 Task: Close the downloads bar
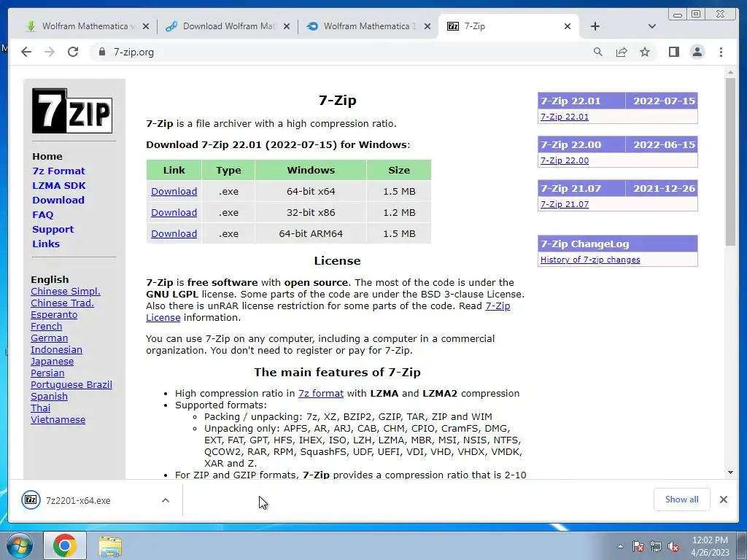(723, 499)
